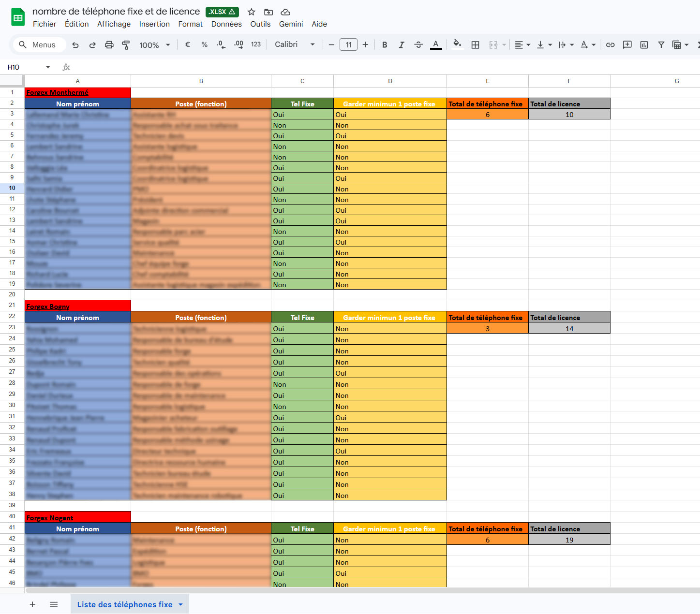Screen dimensions: 700x614
Task: Check the cloud document status icon
Action: 285,12
